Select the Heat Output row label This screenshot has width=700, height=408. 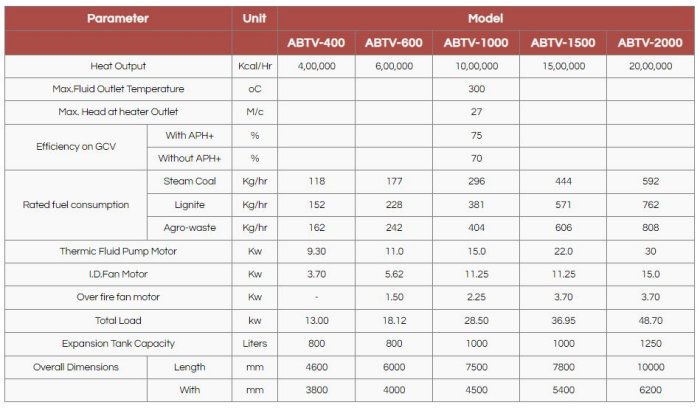point(118,66)
